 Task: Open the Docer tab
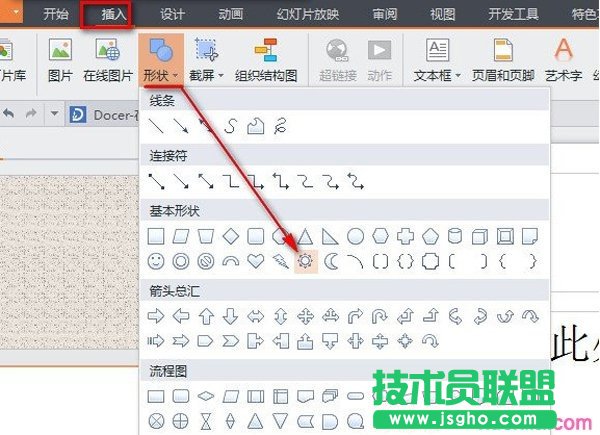pos(103,114)
